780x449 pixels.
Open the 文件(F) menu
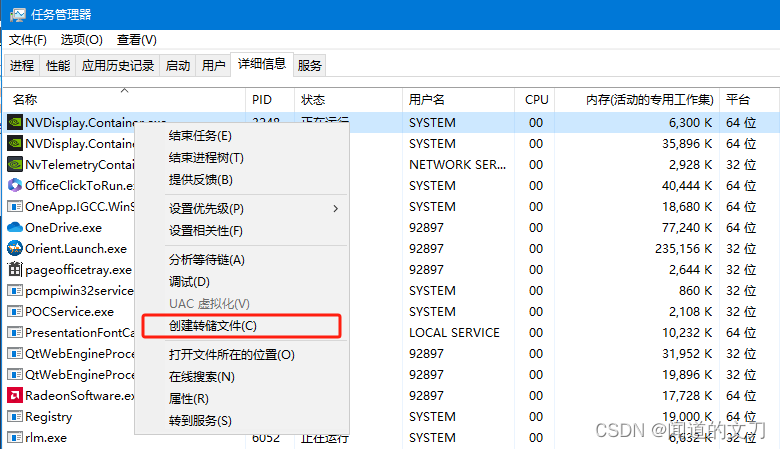[28, 40]
